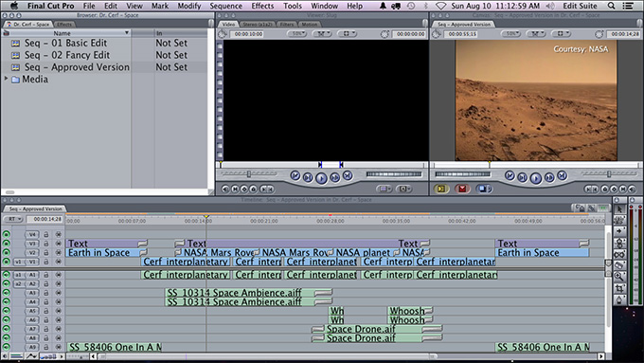644x363 pixels.
Task: Toggle V4 track visibility
Action: [7, 234]
